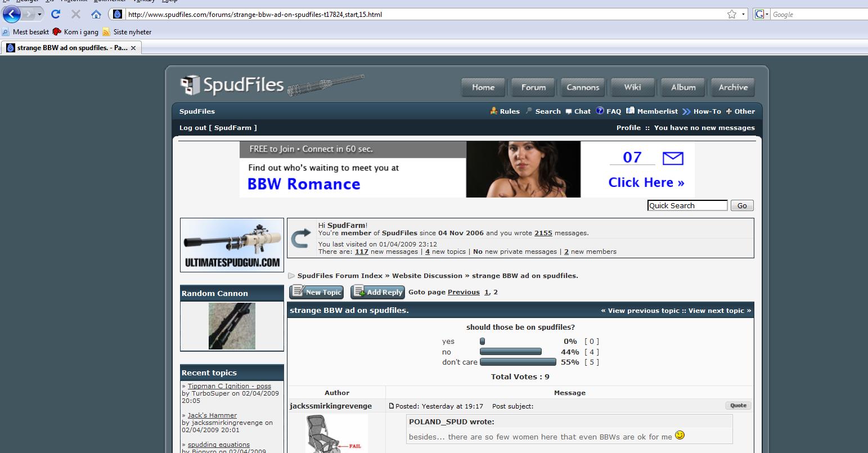The image size is (868, 453).
Task: Open the history dropdown beside the forward button
Action: point(40,14)
